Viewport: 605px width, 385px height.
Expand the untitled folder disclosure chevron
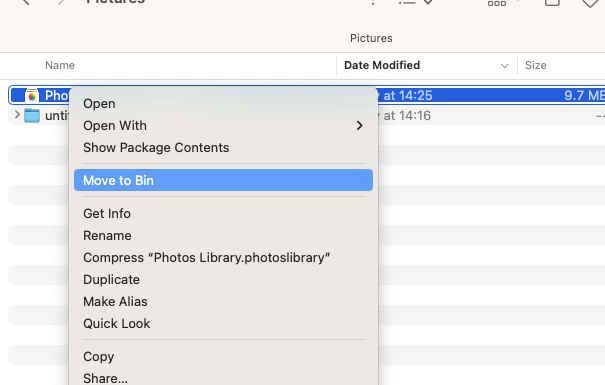pyautogui.click(x=17, y=115)
